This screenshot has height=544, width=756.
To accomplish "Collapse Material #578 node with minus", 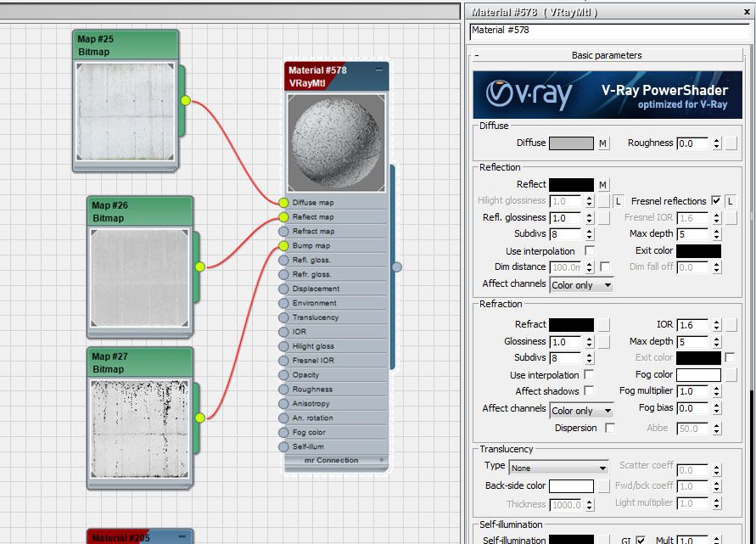I will pyautogui.click(x=379, y=70).
